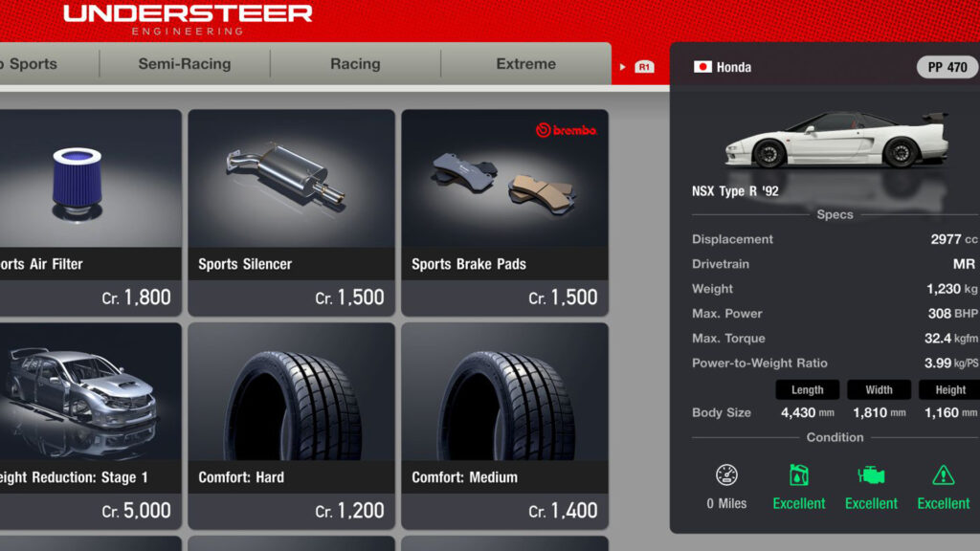
Task: Click the Cr. 1,800 price
Action: [136, 298]
